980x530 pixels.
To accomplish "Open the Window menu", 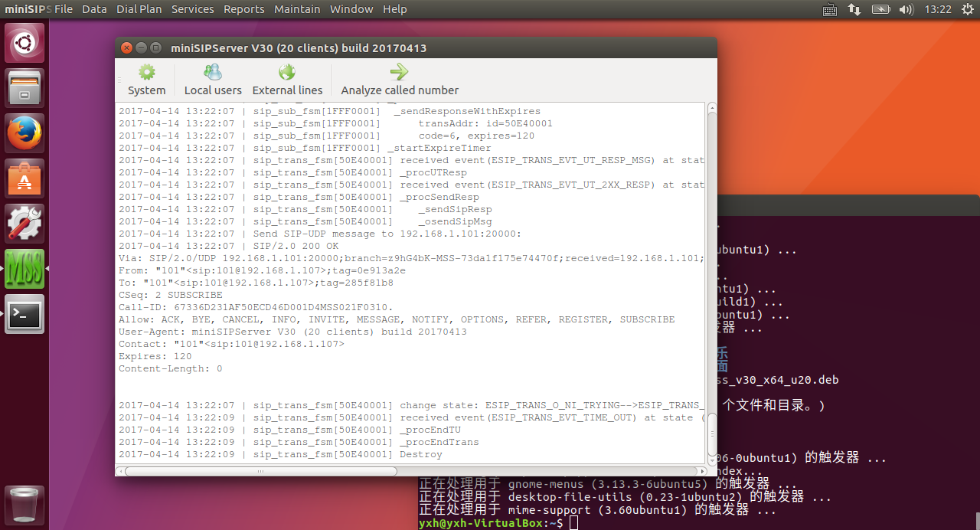I will tap(351, 9).
